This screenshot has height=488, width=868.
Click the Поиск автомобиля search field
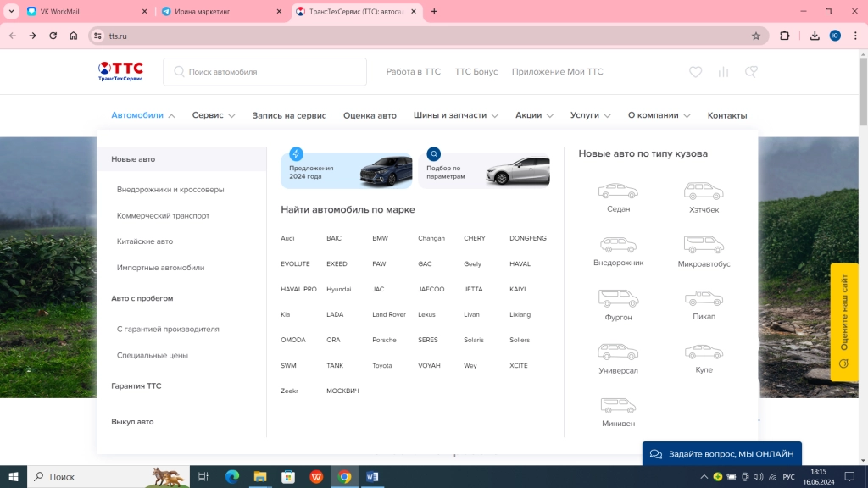click(x=264, y=72)
